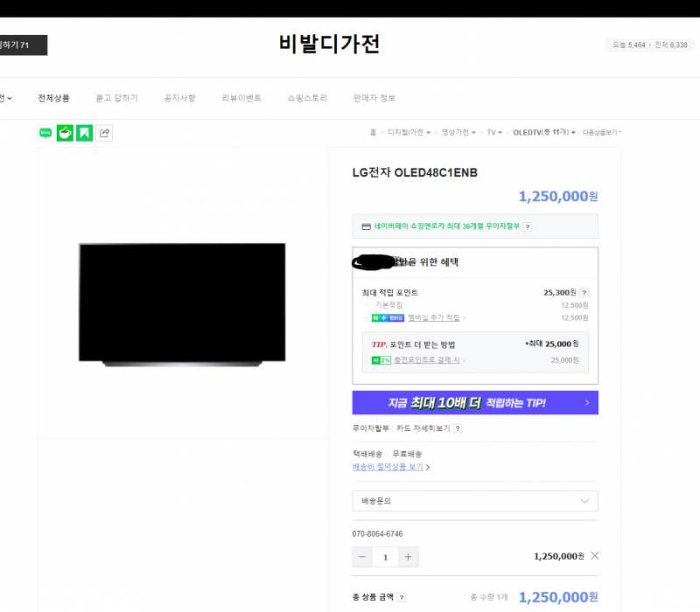700x612 pixels.
Task: Increase quantity with plus button
Action: pyautogui.click(x=408, y=557)
